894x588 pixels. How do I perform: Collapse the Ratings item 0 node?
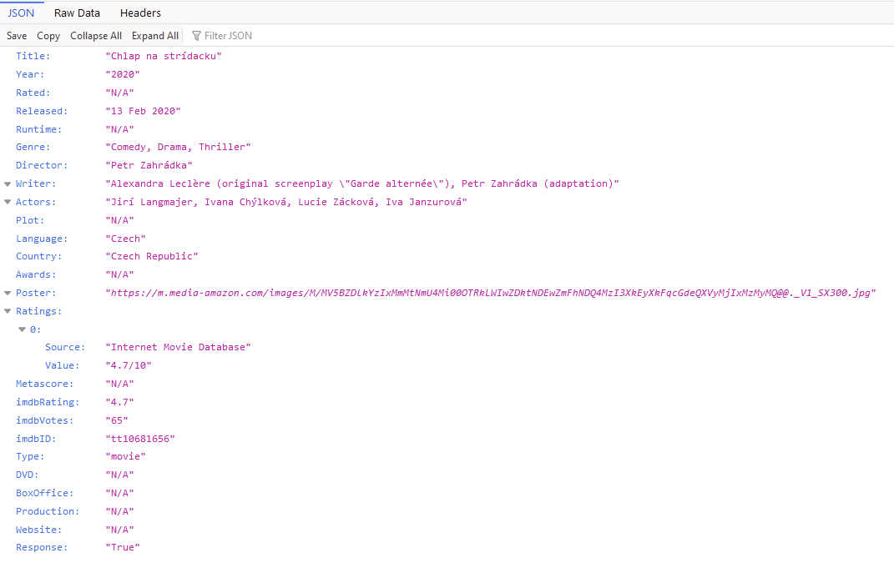[x=22, y=329]
